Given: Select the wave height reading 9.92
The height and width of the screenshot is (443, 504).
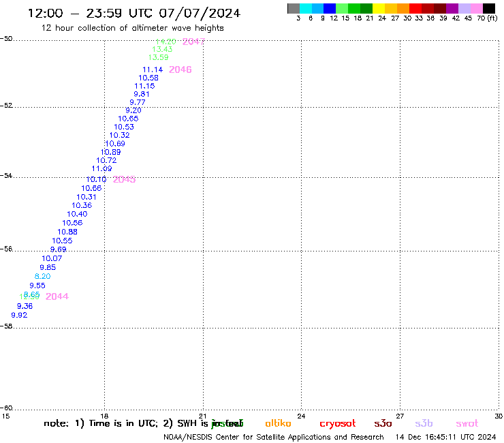Looking at the screenshot, I should [x=19, y=315].
